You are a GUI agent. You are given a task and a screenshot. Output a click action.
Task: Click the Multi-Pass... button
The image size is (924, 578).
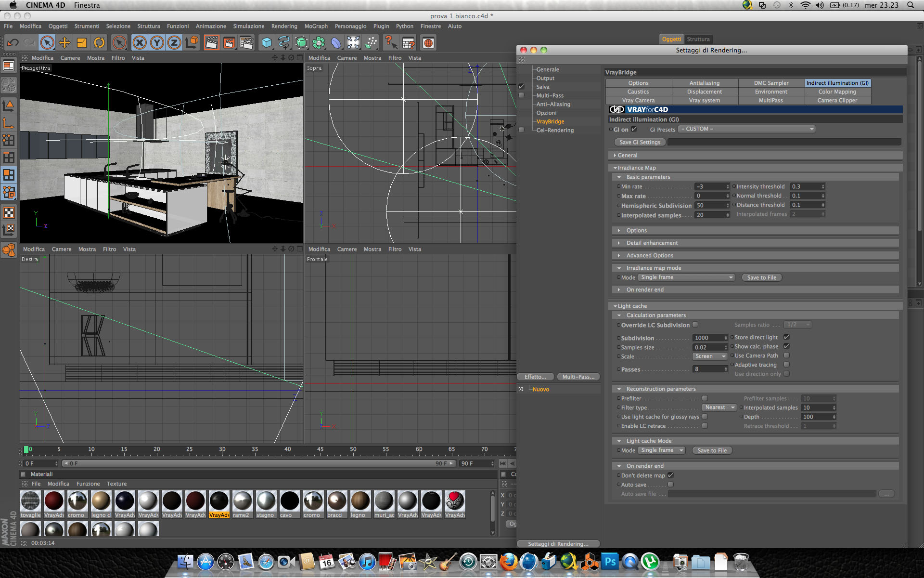click(578, 377)
